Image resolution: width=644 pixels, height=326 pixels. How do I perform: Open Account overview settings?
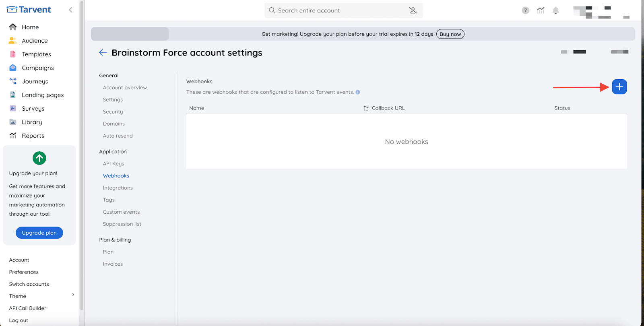[125, 87]
